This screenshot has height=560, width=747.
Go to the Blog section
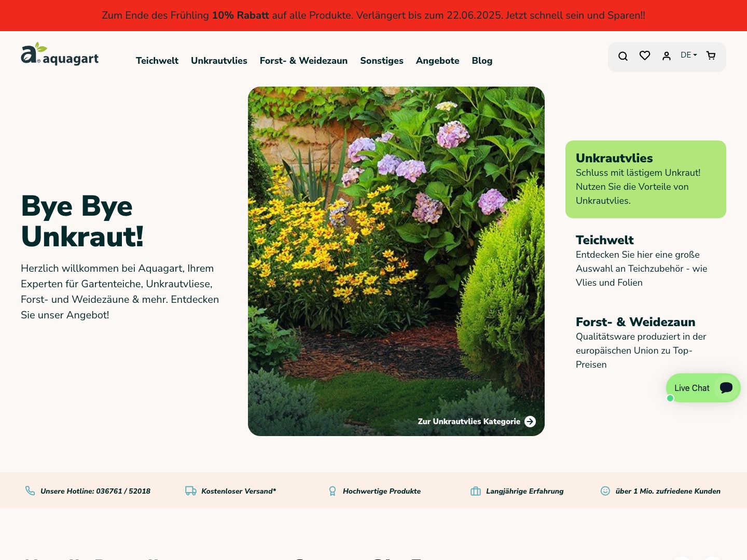click(x=482, y=61)
